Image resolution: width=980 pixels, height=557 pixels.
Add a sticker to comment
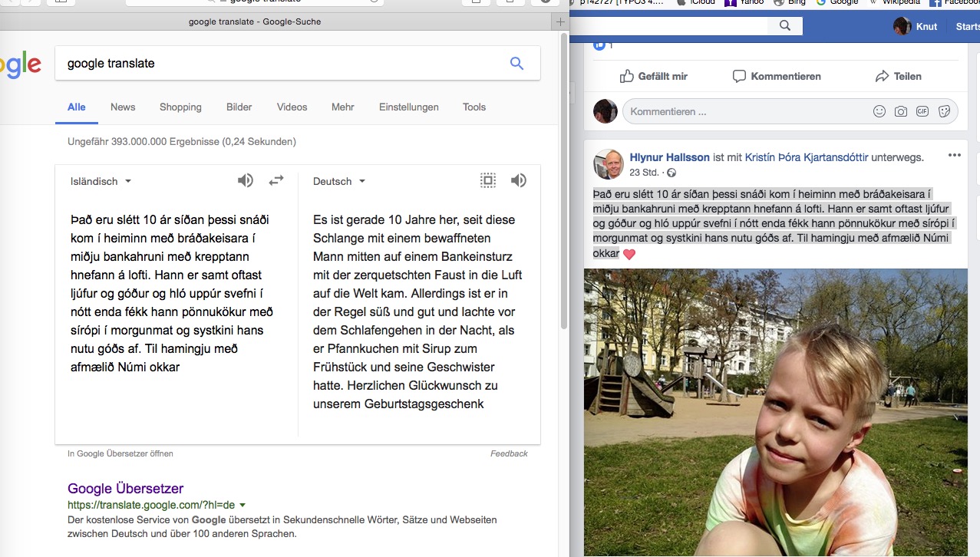pos(944,111)
